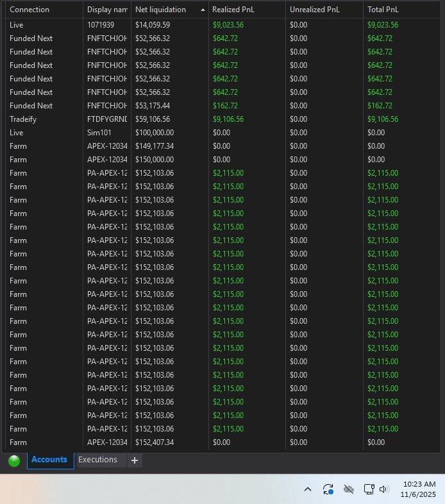
Task: Click the OneDrive cloud tray icon
Action: [x=349, y=489]
